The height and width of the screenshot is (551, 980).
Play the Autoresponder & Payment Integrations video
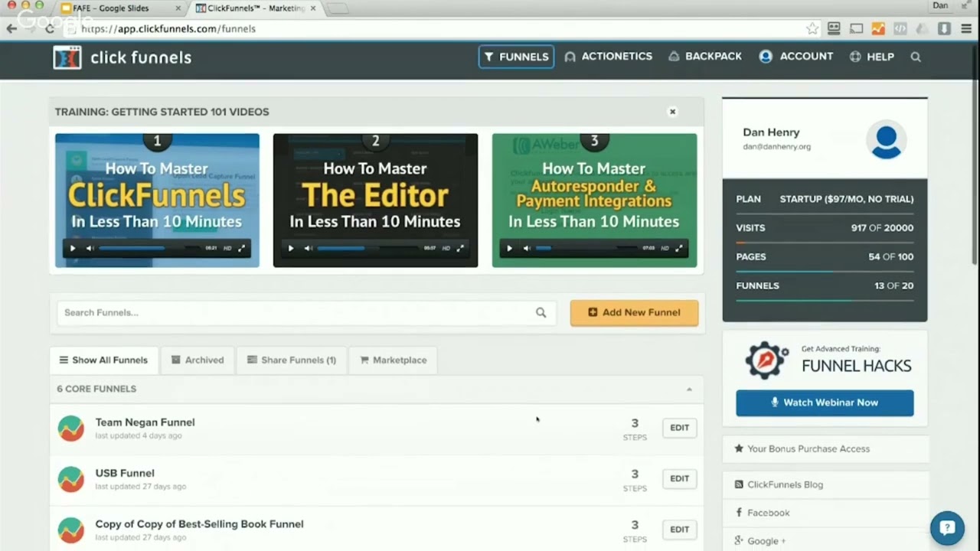point(510,248)
